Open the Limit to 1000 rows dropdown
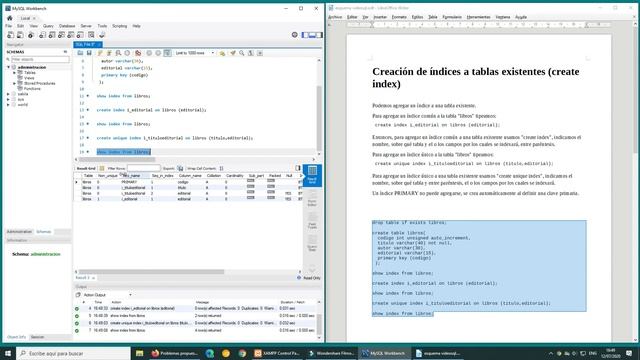Image resolution: width=640 pixels, height=360 pixels. [x=195, y=53]
